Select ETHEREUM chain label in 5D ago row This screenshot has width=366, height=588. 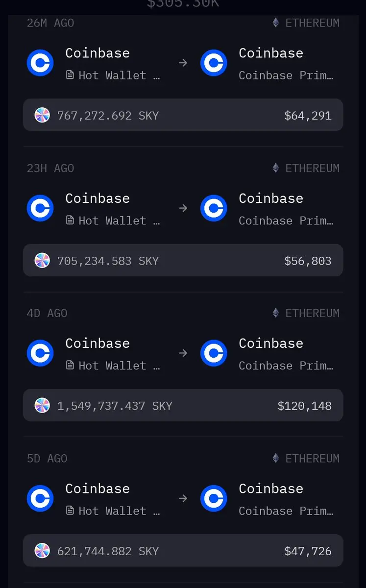(x=313, y=458)
